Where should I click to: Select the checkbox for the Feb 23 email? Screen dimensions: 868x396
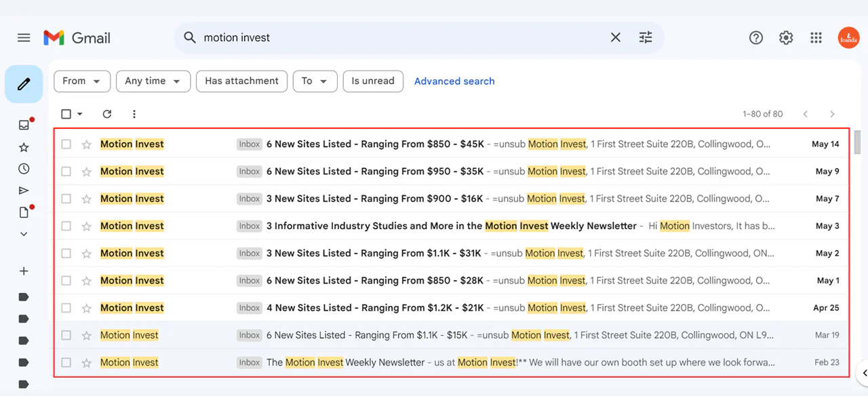(x=66, y=363)
